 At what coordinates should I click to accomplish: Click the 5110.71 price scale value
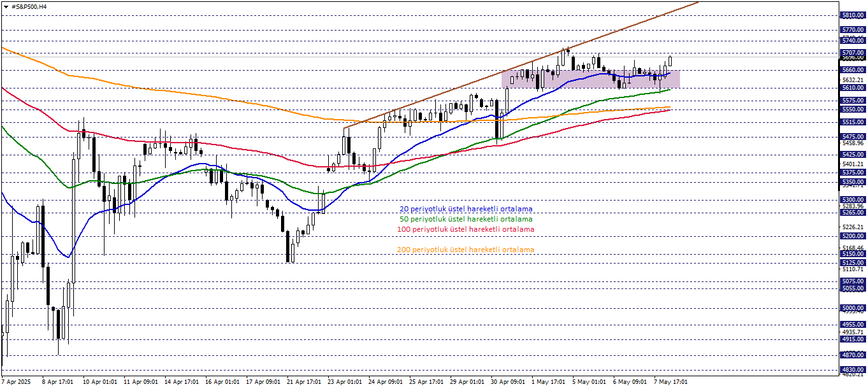pos(852,269)
